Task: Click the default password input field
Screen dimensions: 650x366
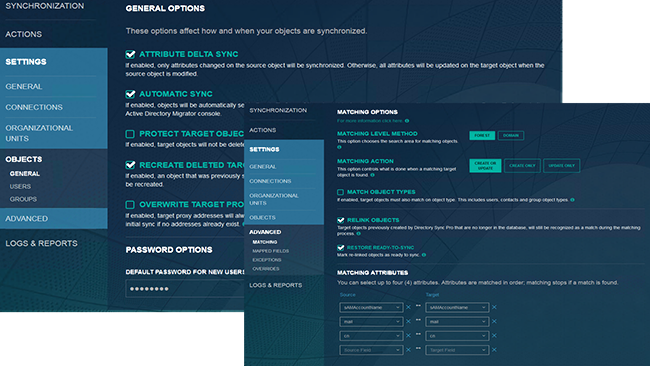Action: 185,289
